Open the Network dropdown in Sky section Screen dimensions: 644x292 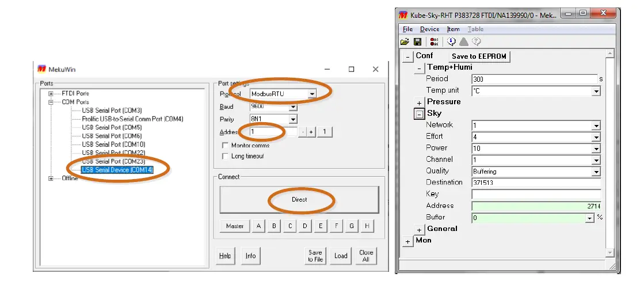(596, 126)
